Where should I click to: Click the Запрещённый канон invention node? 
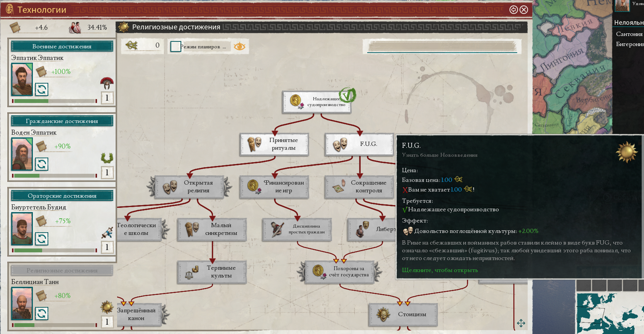[139, 314]
